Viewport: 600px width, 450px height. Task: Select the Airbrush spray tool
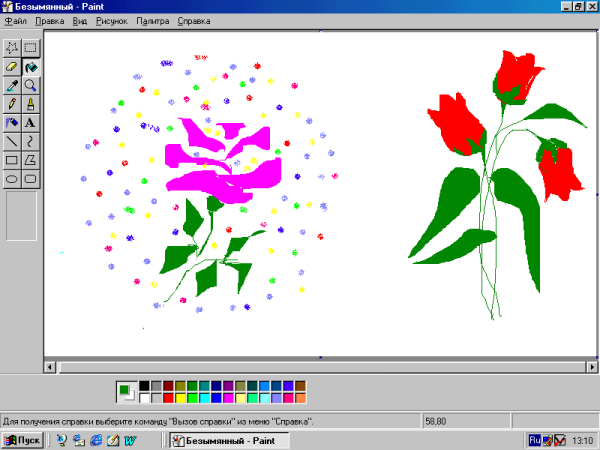[12, 122]
